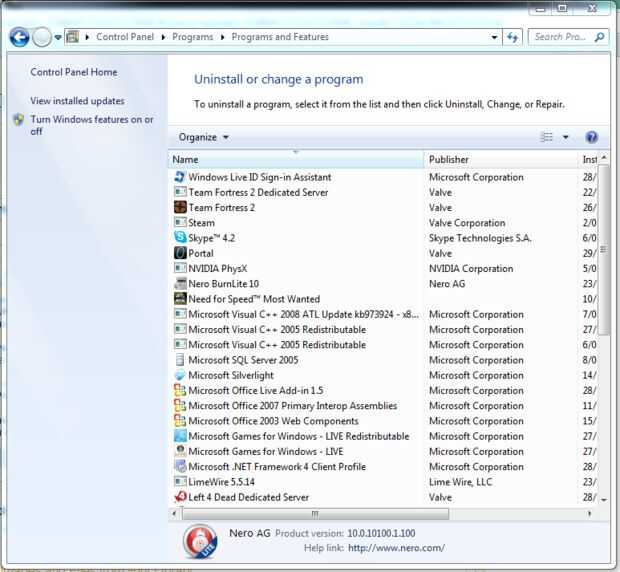
Task: Click product version 10.0.10100.1.100 value
Action: (381, 533)
